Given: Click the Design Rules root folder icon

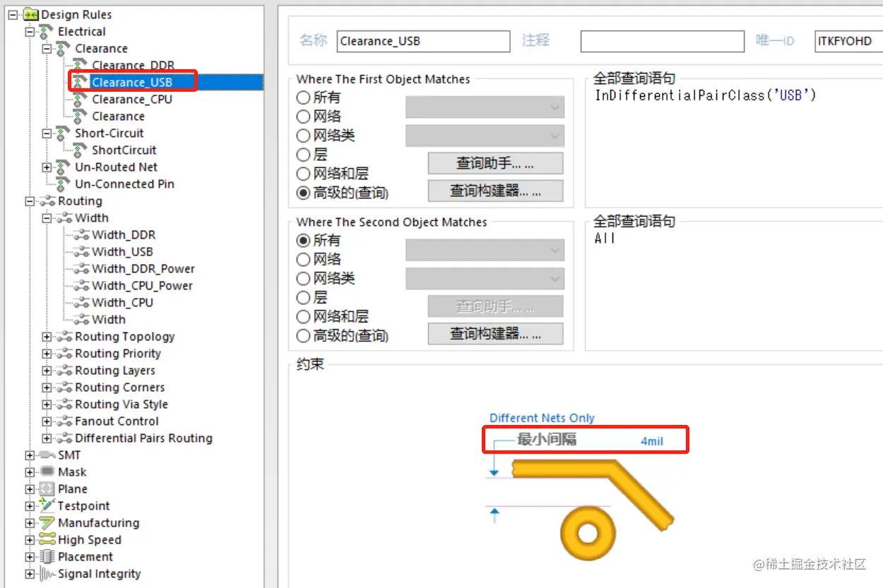Looking at the screenshot, I should (x=31, y=14).
